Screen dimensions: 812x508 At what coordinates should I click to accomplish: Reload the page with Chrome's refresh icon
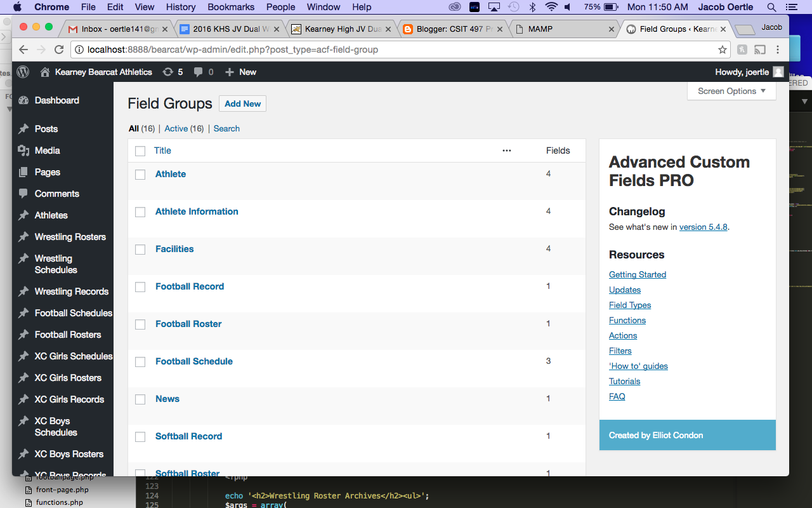[59, 50]
